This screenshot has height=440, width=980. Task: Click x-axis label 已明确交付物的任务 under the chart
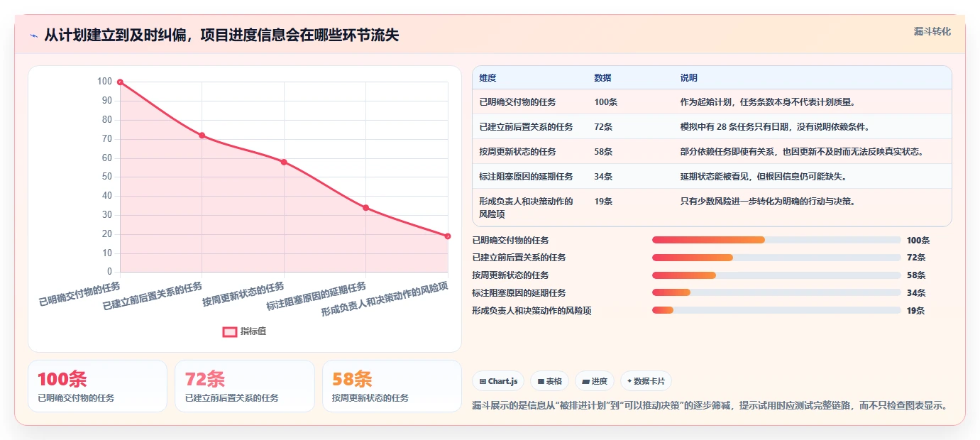[79, 294]
